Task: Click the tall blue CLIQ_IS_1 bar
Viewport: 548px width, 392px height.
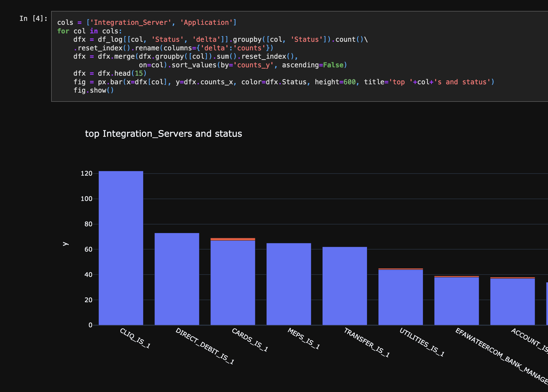Action: click(x=121, y=248)
